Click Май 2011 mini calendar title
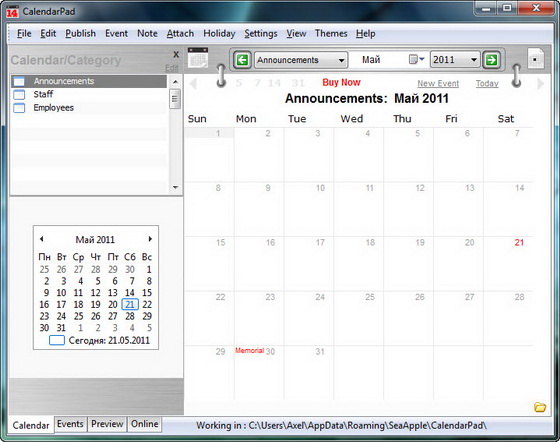560x442 pixels. coord(95,240)
